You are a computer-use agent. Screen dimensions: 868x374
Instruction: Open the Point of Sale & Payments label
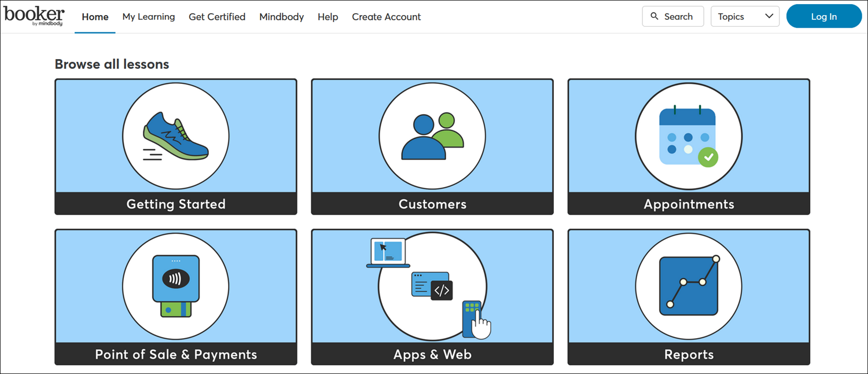click(x=176, y=354)
